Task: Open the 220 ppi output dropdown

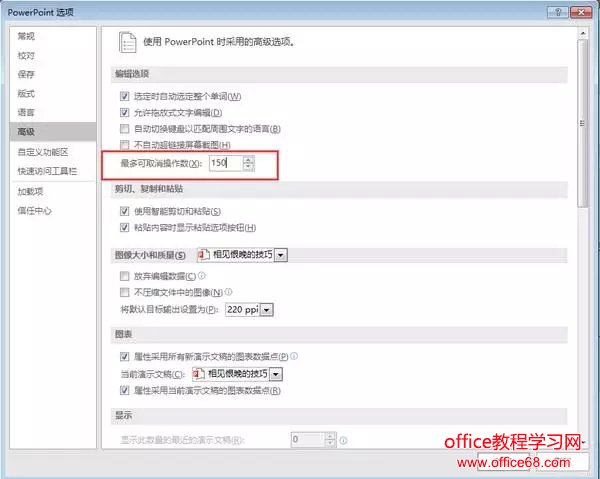Action: pyautogui.click(x=267, y=310)
